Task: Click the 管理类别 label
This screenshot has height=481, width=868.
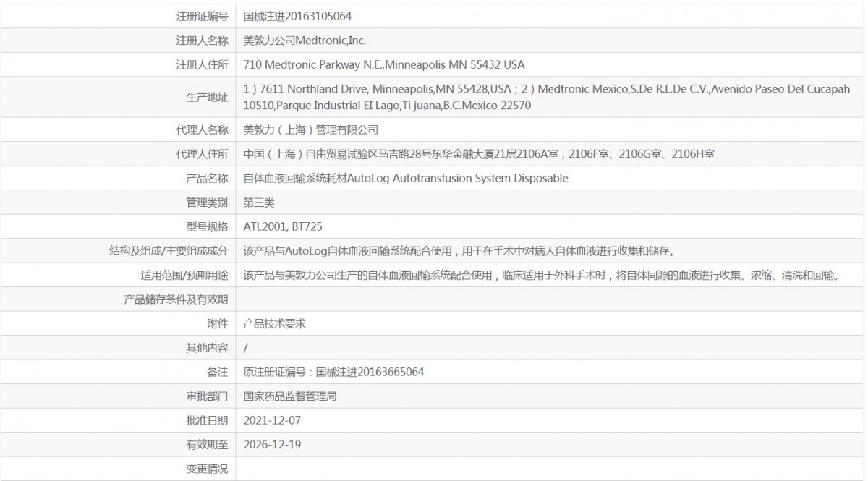Action: 207,203
